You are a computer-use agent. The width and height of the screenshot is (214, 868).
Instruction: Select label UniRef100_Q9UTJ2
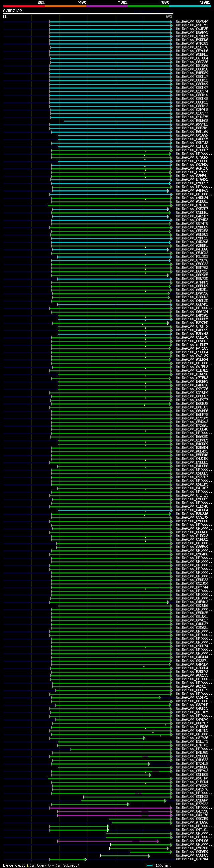(x=192, y=143)
